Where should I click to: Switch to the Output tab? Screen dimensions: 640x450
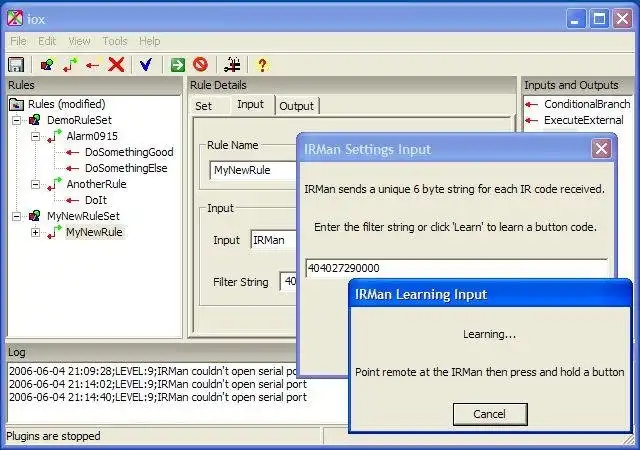pos(297,106)
